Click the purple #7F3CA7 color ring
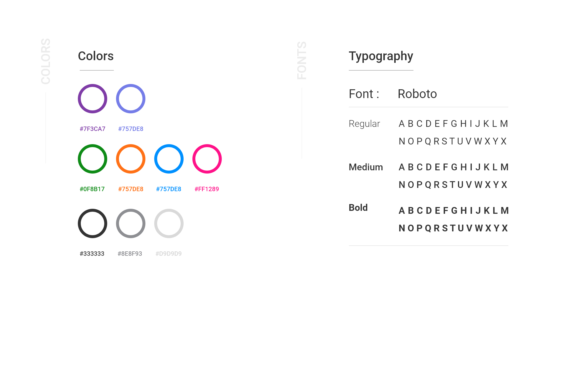This screenshot has width=564, height=392. [x=93, y=99]
